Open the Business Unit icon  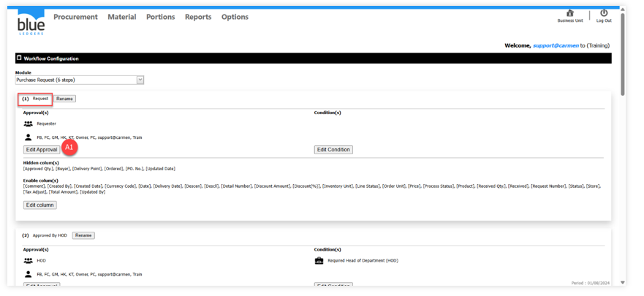click(569, 13)
